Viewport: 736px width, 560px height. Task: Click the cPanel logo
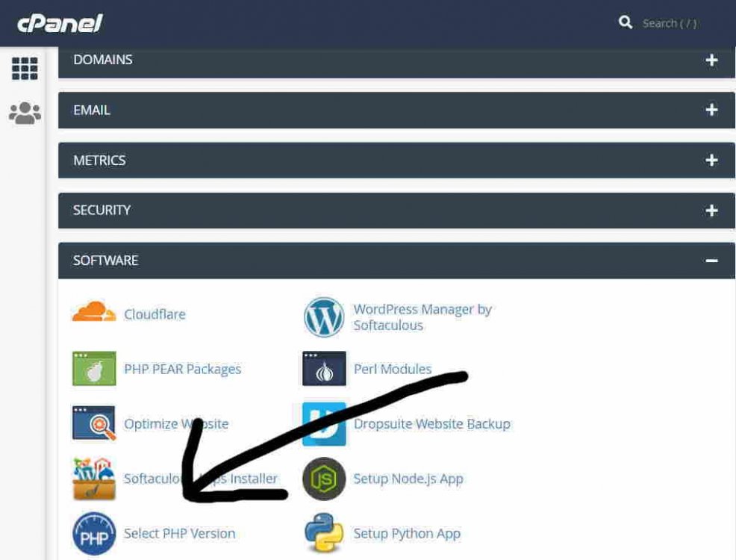[60, 23]
